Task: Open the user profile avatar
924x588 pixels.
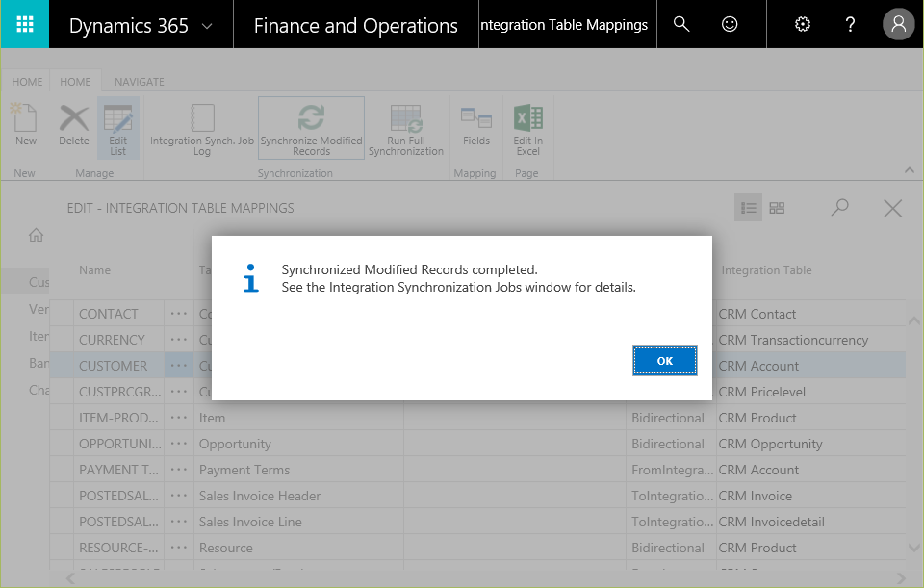Action: coord(898,24)
